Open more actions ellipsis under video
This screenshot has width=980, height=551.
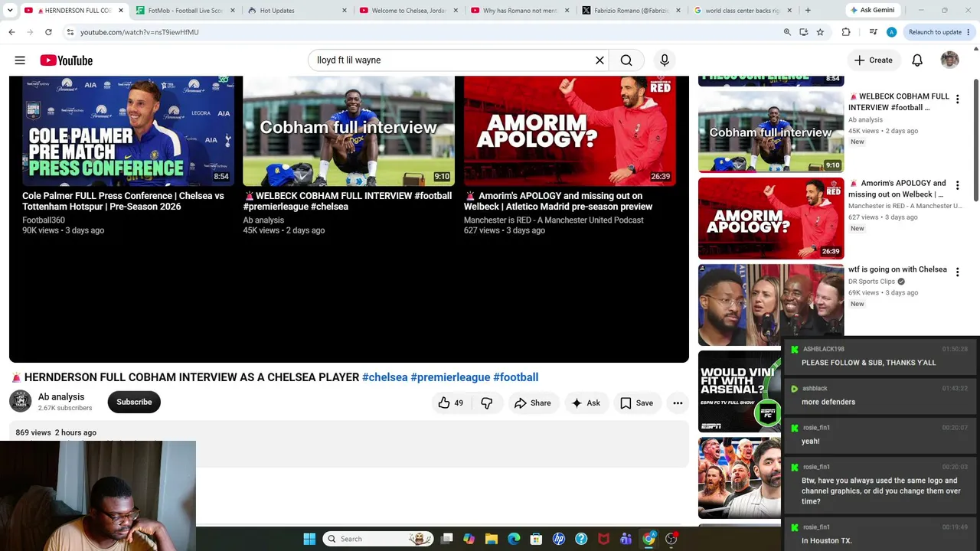click(x=678, y=403)
